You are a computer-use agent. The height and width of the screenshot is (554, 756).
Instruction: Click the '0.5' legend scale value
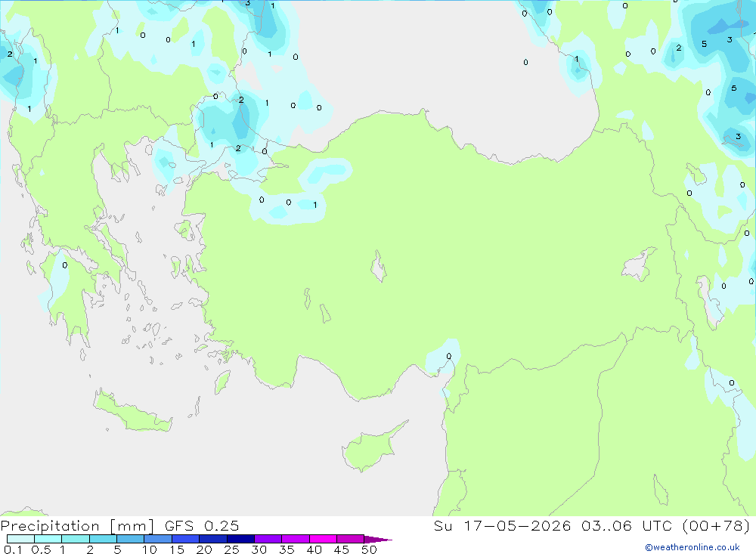click(x=41, y=549)
